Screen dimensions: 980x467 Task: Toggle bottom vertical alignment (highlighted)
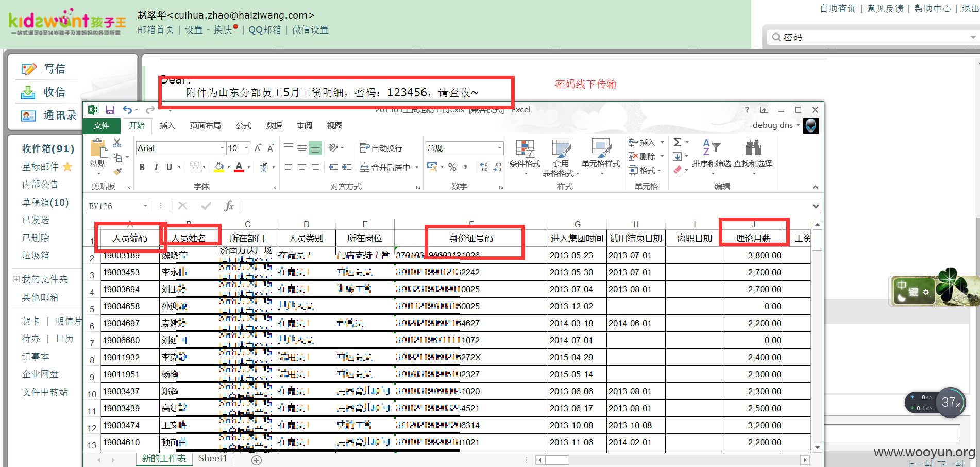click(315, 148)
